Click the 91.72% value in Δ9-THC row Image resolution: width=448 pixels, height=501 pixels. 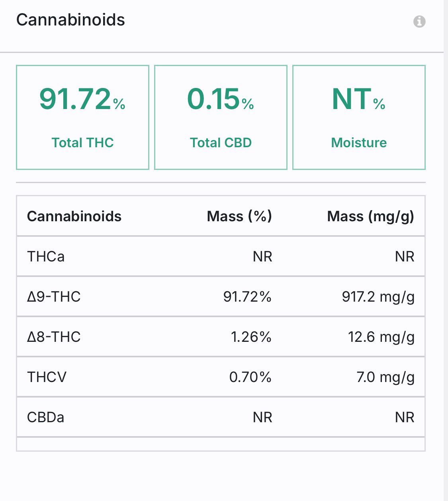247,296
